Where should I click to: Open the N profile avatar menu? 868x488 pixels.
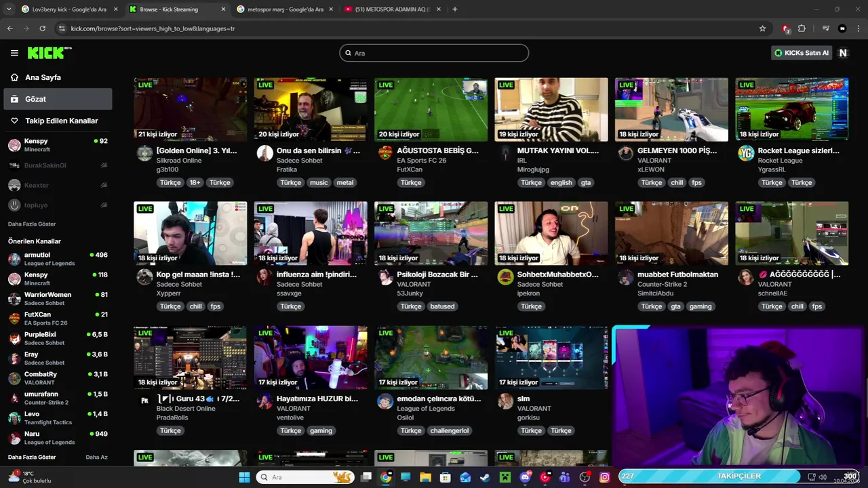click(844, 53)
